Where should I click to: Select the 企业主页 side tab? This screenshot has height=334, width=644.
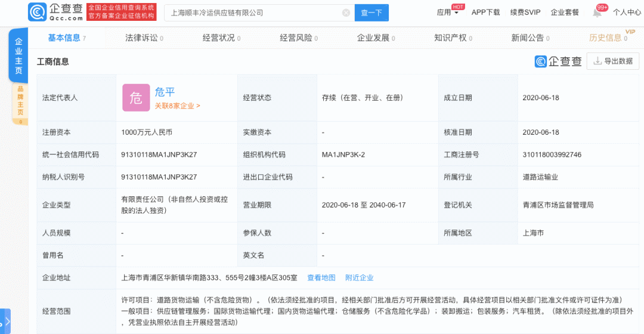(18, 56)
